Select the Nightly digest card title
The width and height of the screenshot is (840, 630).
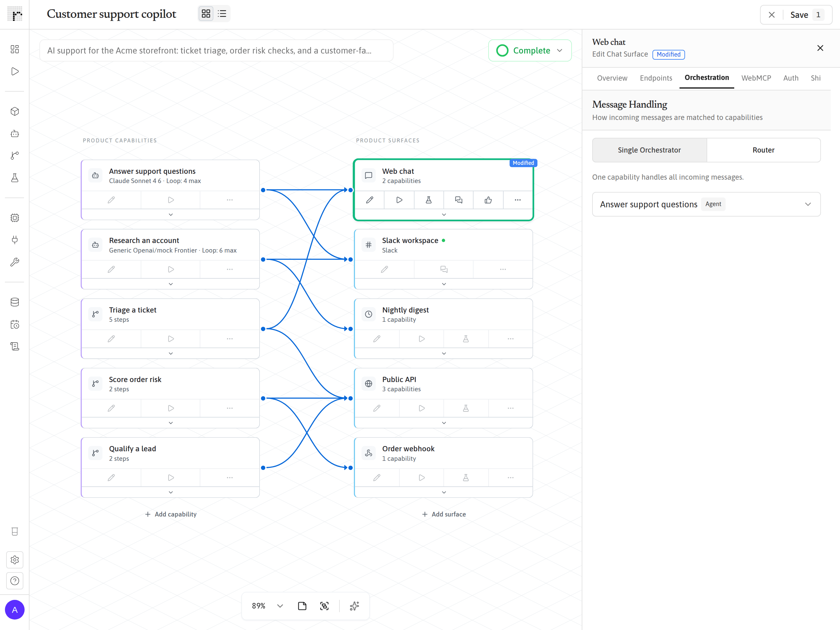[x=405, y=310]
